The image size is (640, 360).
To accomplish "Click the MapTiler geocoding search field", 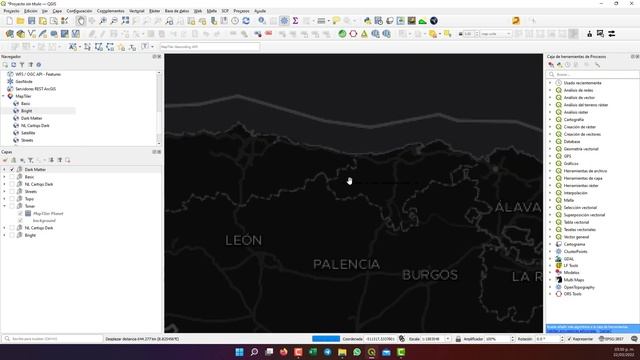I will click(210, 47).
